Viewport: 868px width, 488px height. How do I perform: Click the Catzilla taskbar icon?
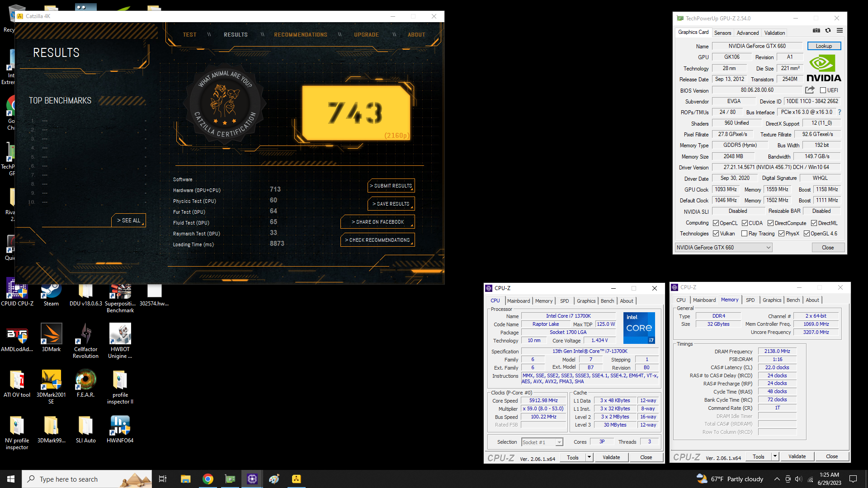[296, 479]
